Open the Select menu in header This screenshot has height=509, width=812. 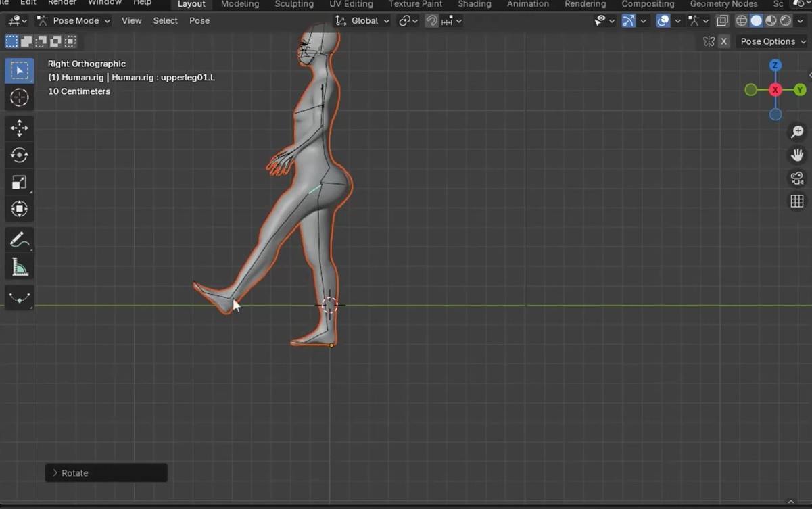coord(165,21)
